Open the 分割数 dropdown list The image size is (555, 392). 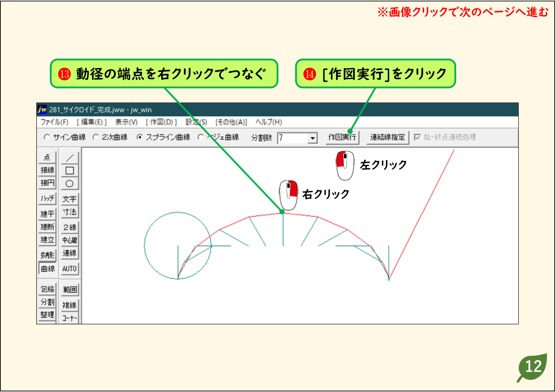point(312,138)
